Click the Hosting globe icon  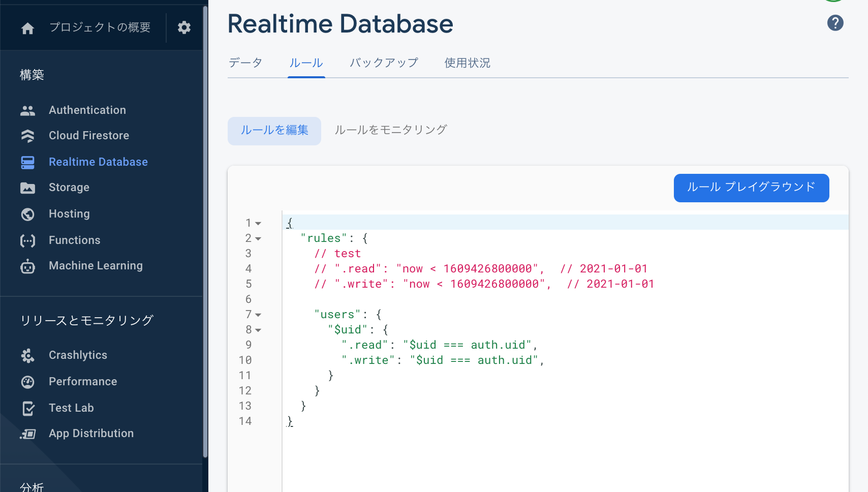pyautogui.click(x=27, y=214)
